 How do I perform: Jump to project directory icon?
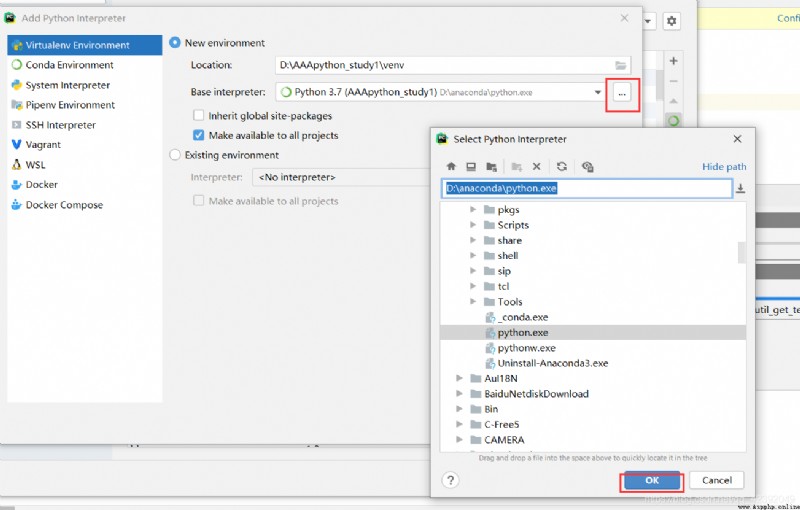pos(491,166)
